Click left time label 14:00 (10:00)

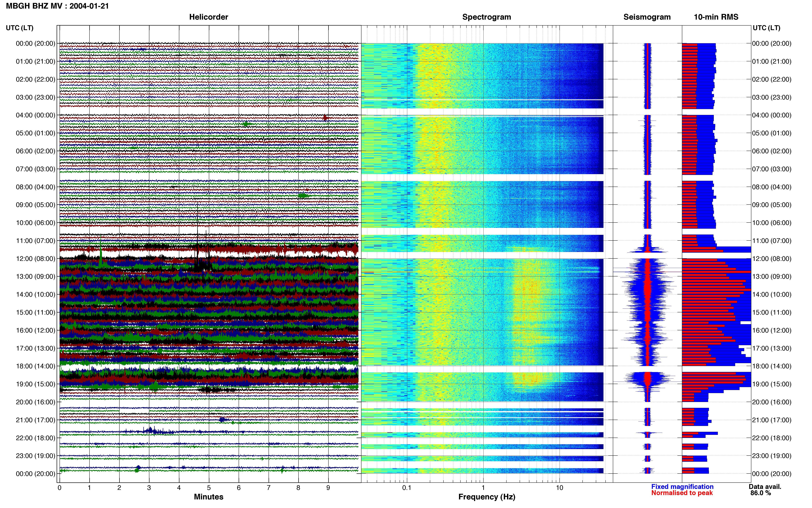pos(36,294)
